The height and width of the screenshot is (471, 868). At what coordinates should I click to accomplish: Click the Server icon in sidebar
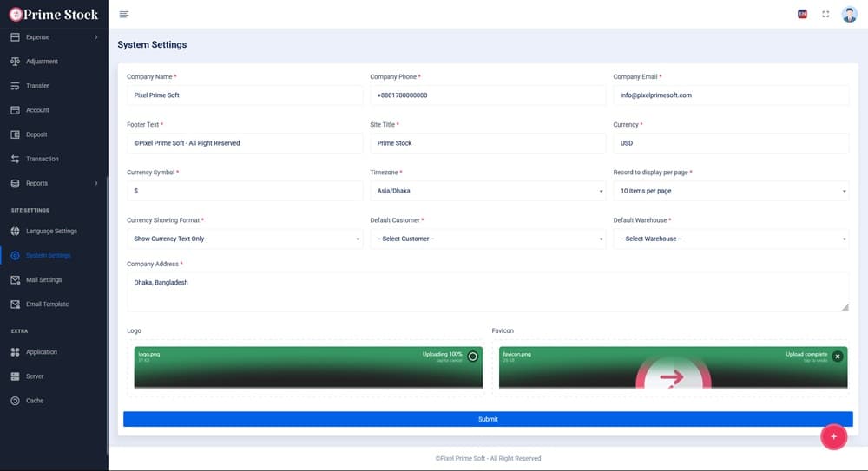(15, 376)
